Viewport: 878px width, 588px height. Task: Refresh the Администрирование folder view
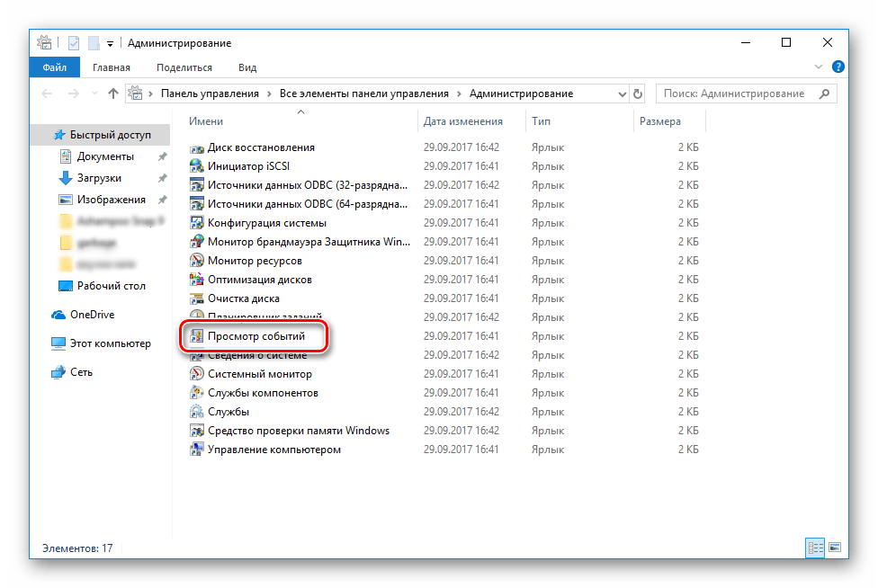tap(638, 94)
